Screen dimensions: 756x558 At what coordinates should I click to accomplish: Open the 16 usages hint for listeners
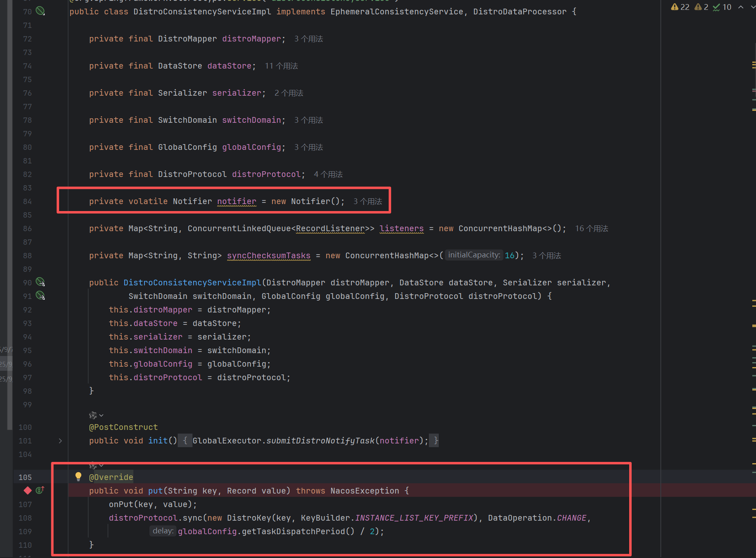(591, 228)
